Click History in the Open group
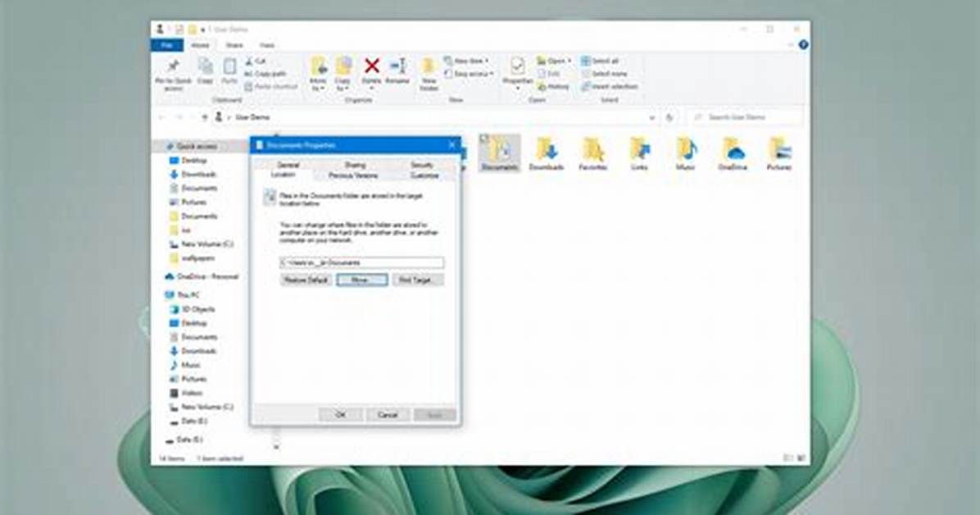 553,86
